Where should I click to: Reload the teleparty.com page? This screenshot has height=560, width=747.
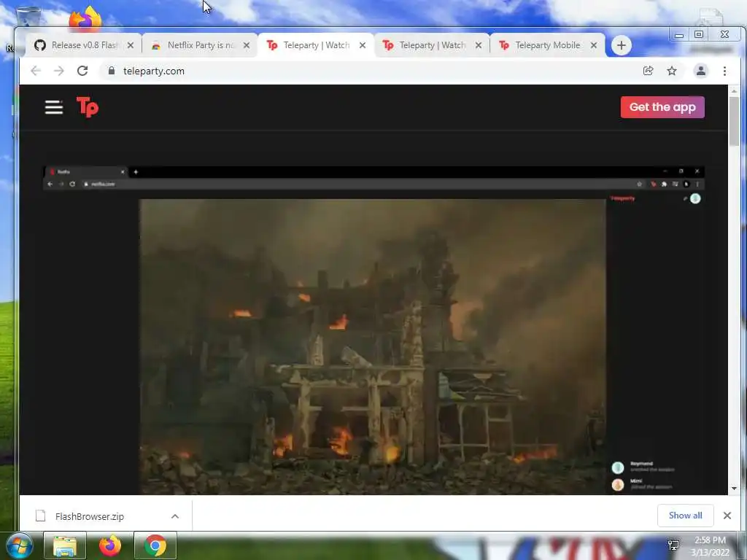pos(82,71)
